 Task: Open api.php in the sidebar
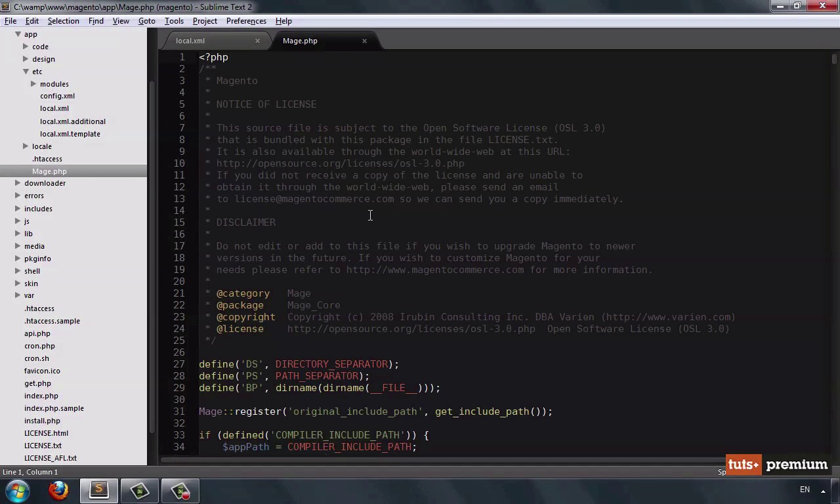37,333
